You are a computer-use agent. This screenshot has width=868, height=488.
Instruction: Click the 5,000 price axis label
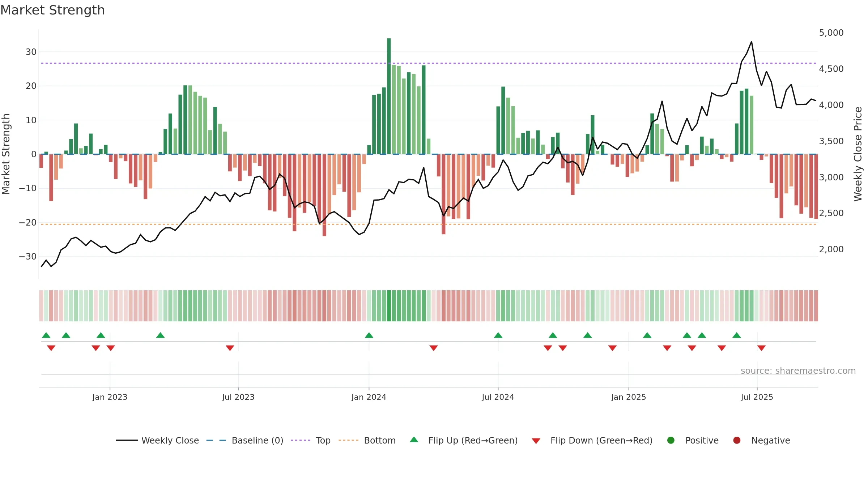click(831, 33)
